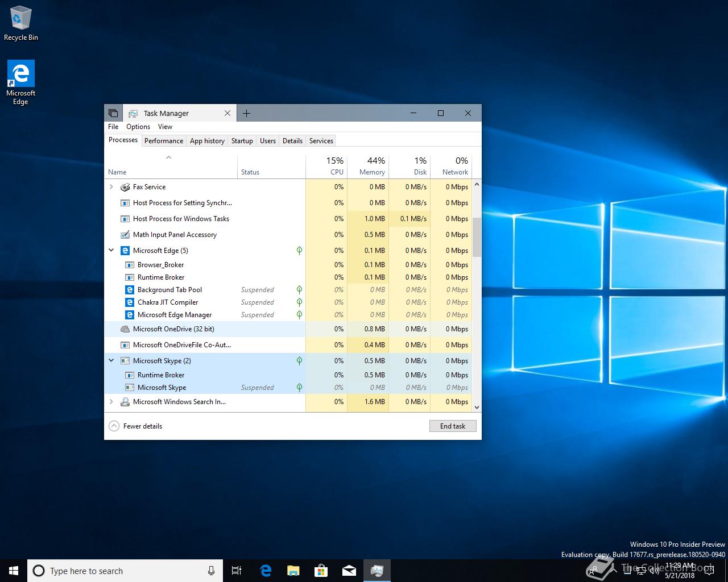Click the Task Manager taskbar button
728x582 pixels.
click(x=377, y=571)
